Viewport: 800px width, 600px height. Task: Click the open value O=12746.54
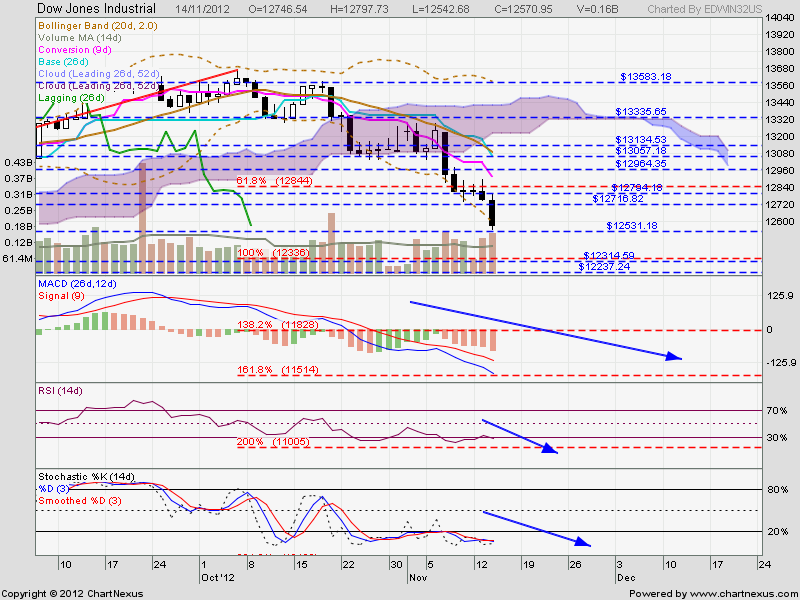[x=279, y=9]
